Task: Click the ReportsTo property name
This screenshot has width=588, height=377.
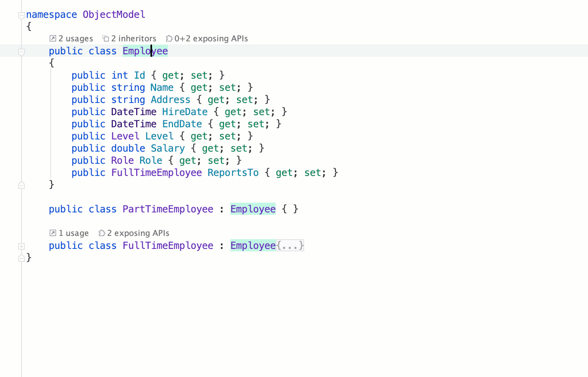Action: click(x=233, y=172)
